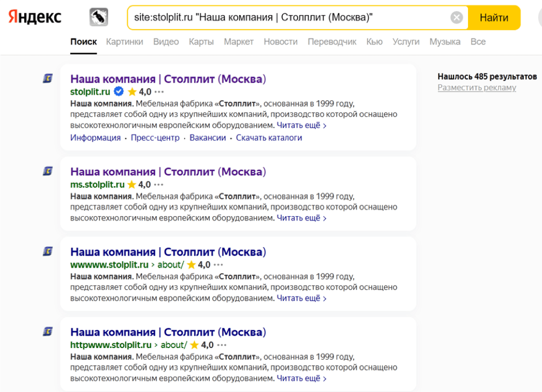Viewport: 542px width, 392px height.
Task: Click the favicon of the first stolplit.ru result
Action: [48, 79]
